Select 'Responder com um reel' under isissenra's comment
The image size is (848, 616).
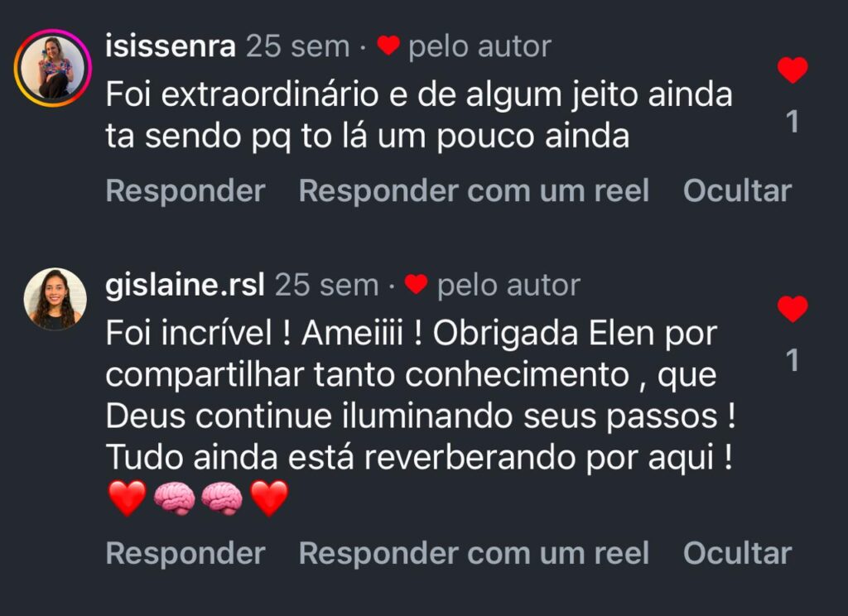point(474,191)
